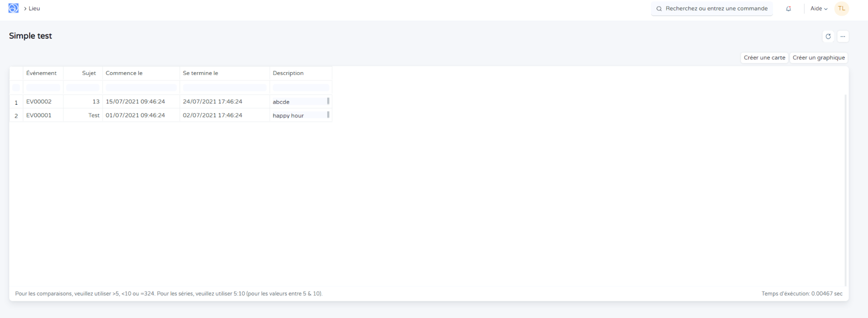
Task: Click the Sujet column filter field
Action: [x=83, y=88]
